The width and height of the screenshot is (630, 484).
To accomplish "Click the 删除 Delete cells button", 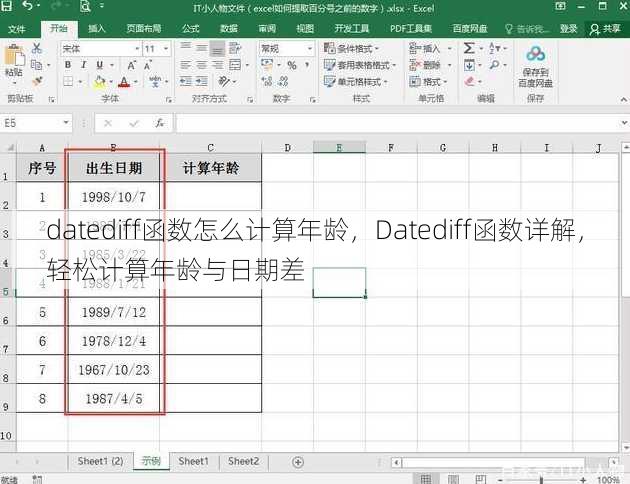I will [x=425, y=65].
